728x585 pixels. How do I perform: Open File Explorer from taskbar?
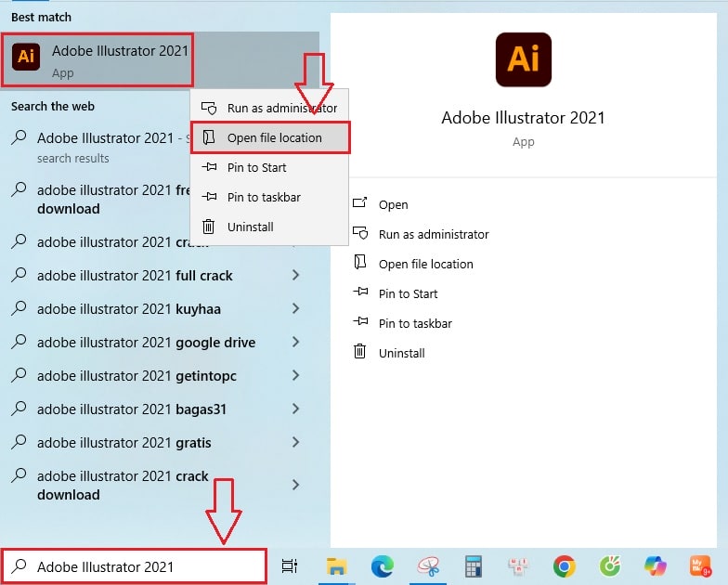336,566
